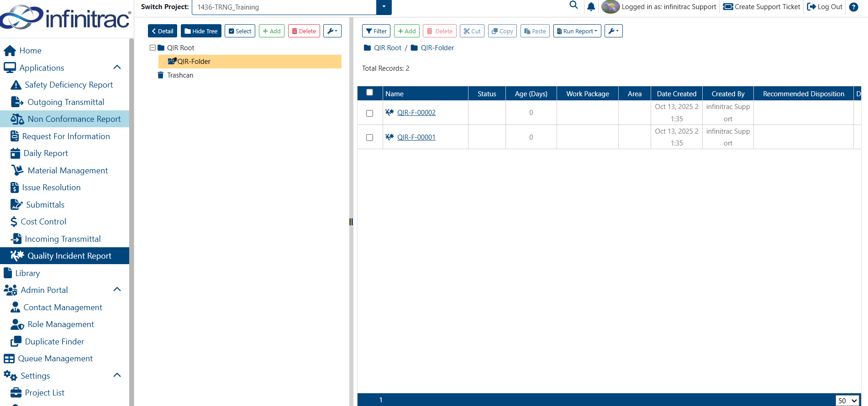The height and width of the screenshot is (406, 868).
Task: Sort by the Date Created column header
Action: click(x=676, y=94)
